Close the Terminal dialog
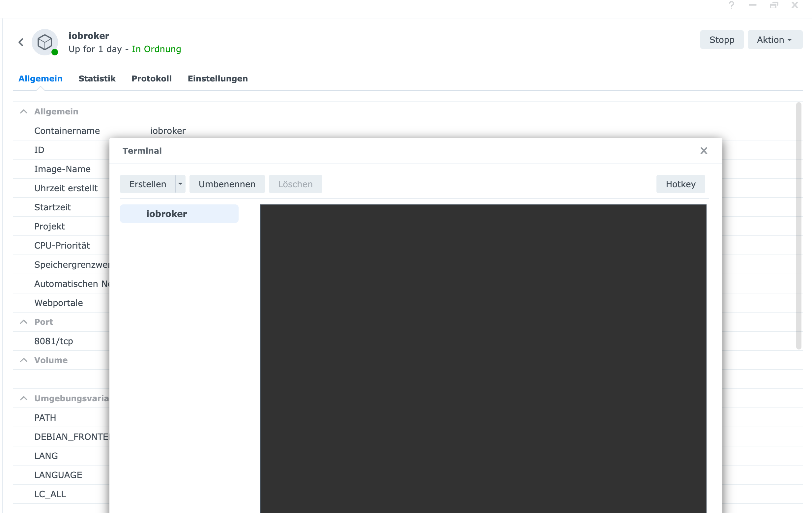 704,151
